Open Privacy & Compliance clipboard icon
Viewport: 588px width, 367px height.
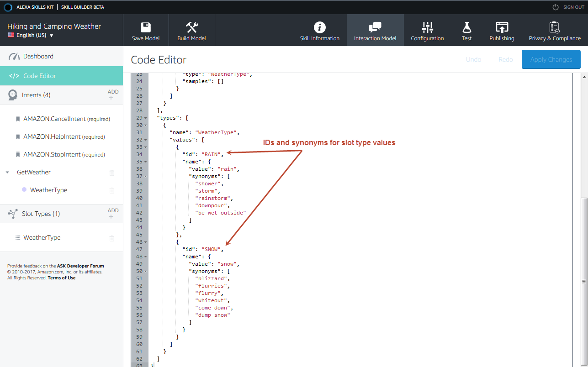[555, 27]
